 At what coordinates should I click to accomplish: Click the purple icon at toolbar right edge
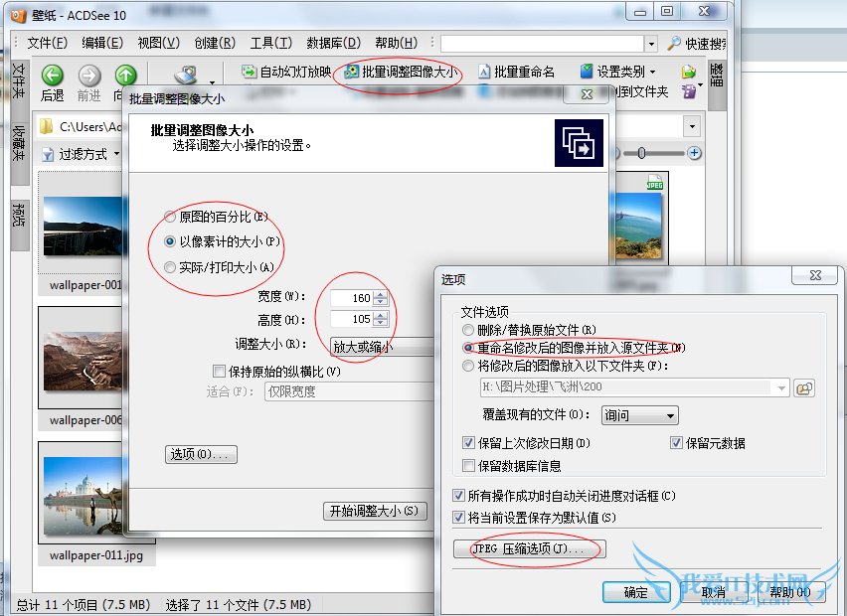click(x=688, y=91)
